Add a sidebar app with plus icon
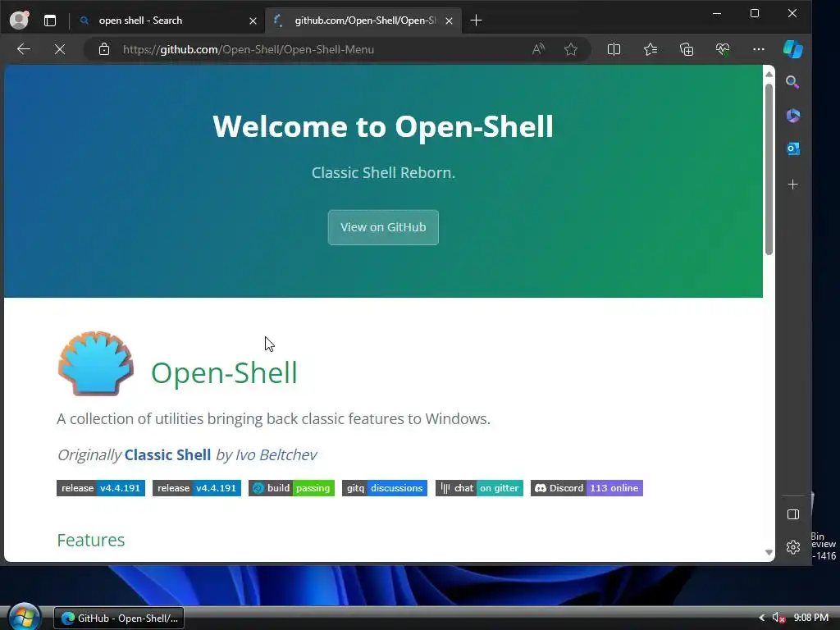 793,185
